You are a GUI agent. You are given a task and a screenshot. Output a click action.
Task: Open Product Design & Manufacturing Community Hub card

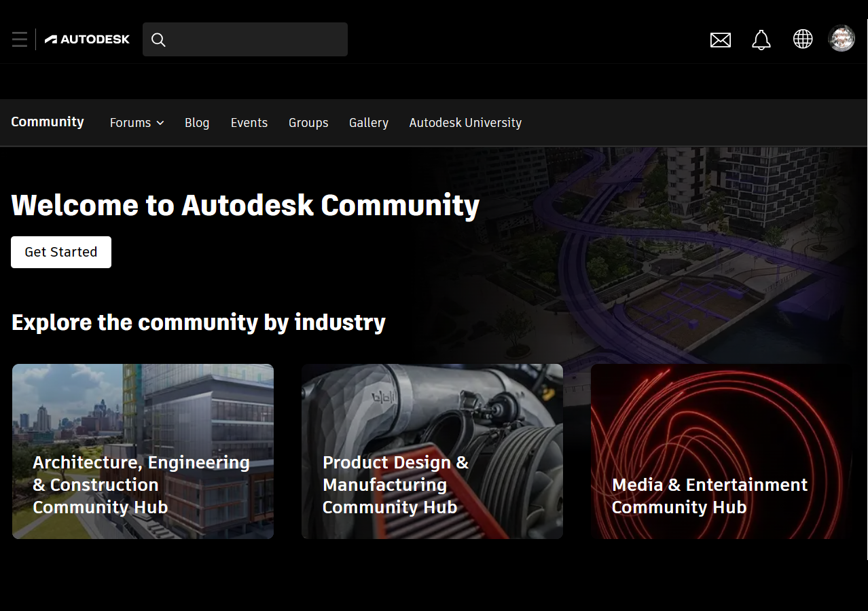pos(432,451)
